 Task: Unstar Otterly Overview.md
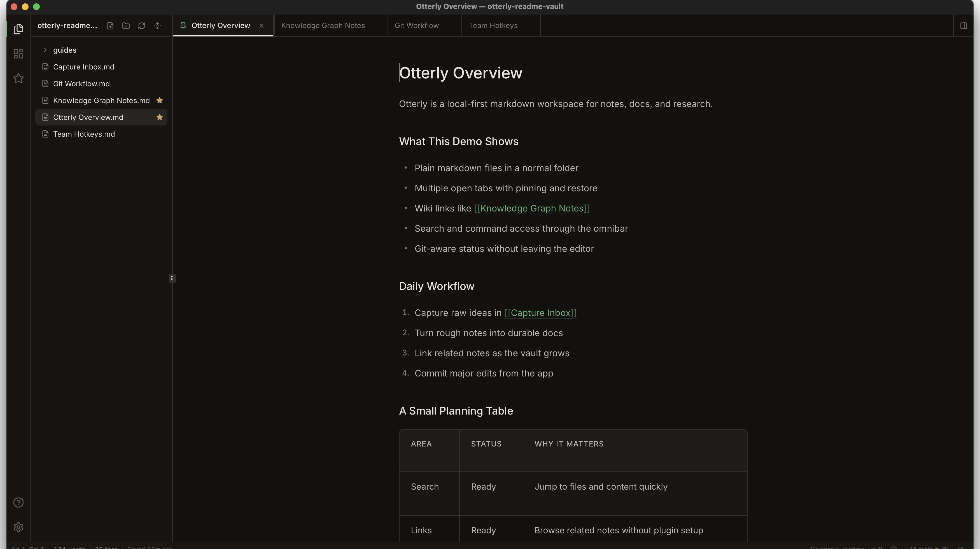pos(160,117)
